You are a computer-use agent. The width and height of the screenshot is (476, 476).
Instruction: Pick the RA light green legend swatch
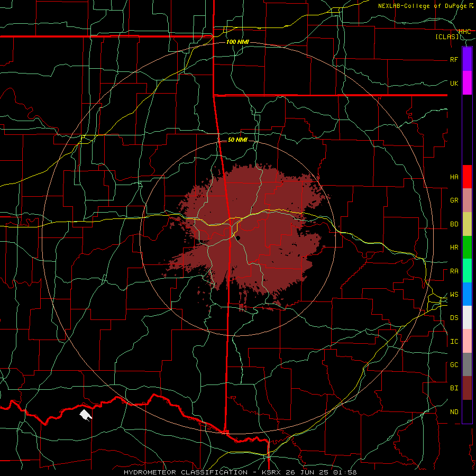467,271
